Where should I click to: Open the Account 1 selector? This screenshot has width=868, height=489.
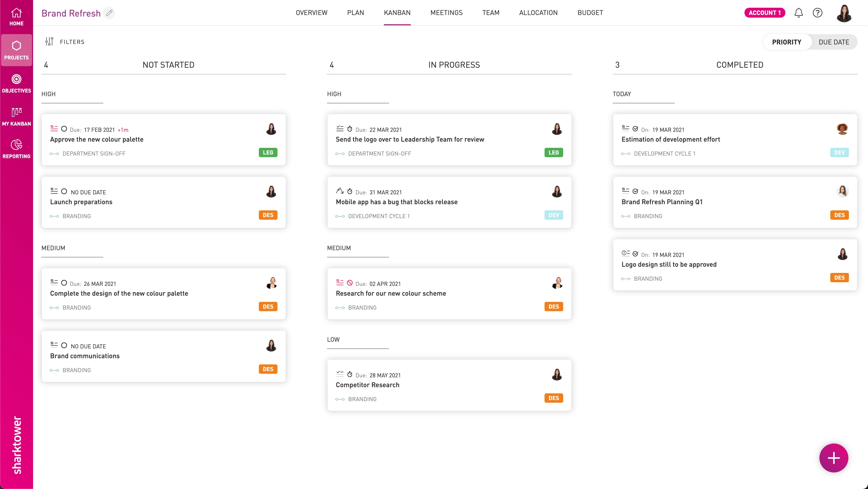coord(764,13)
